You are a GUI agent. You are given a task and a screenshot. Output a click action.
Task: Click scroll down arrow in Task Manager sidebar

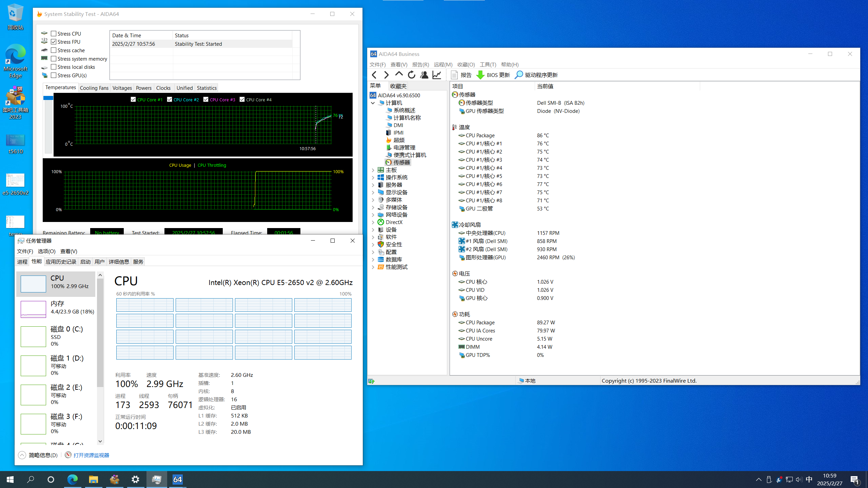coord(100,441)
